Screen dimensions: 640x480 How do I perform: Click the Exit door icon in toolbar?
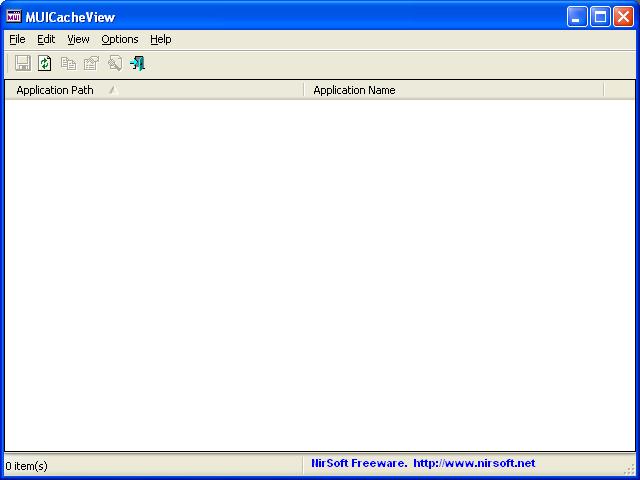[138, 63]
